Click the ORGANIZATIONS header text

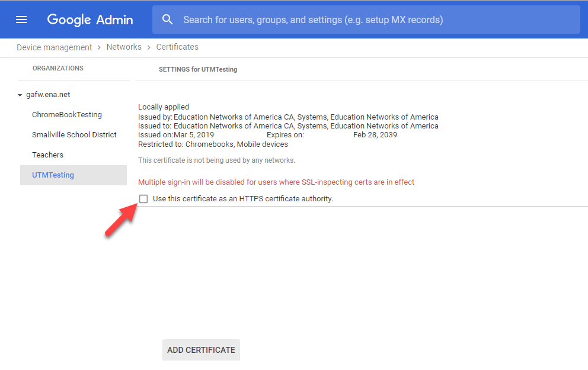[57, 68]
